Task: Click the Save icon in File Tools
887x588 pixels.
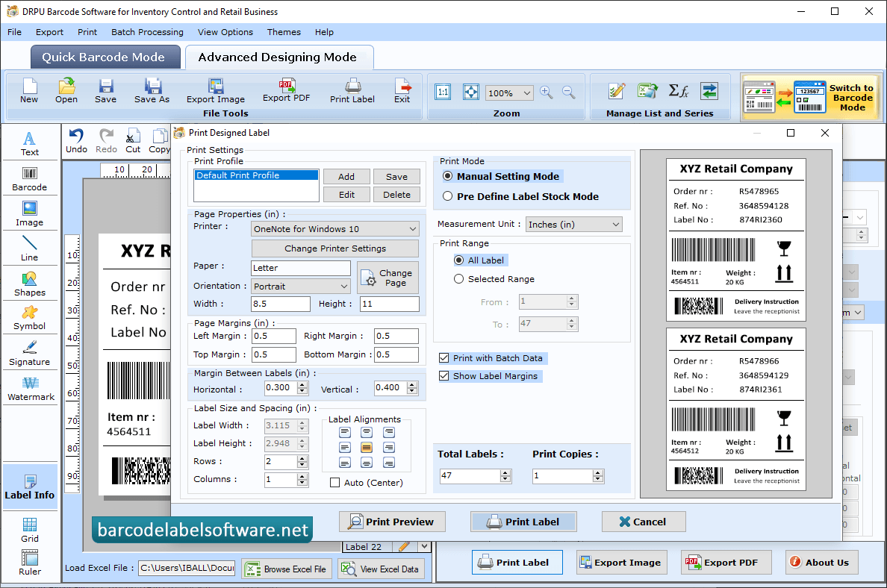Action: click(x=105, y=91)
